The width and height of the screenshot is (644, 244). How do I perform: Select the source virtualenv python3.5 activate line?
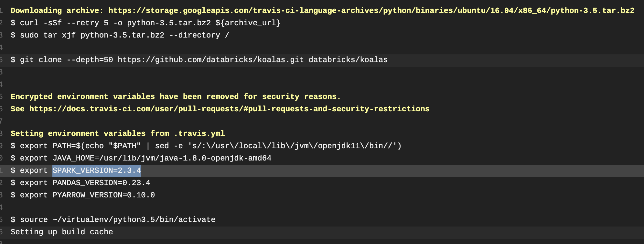coord(113,219)
